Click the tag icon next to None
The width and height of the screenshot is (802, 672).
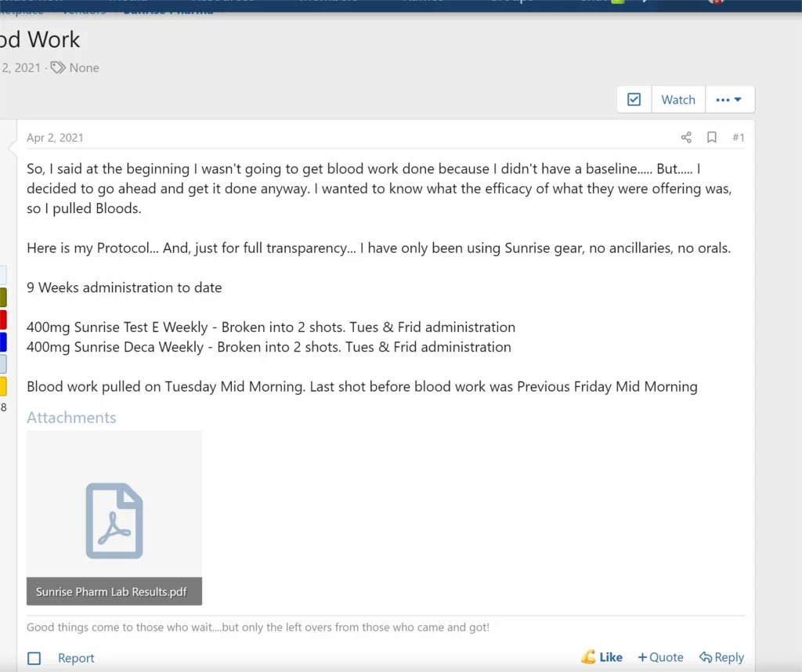58,68
